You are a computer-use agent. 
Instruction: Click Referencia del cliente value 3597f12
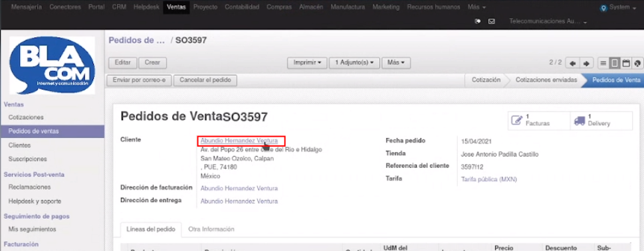pyautogui.click(x=472, y=167)
